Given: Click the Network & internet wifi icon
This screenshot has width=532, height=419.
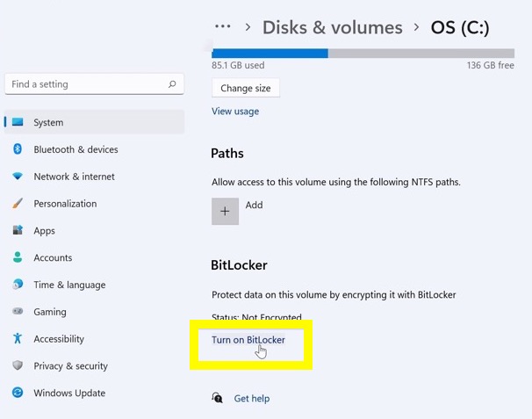Looking at the screenshot, I should (x=18, y=177).
